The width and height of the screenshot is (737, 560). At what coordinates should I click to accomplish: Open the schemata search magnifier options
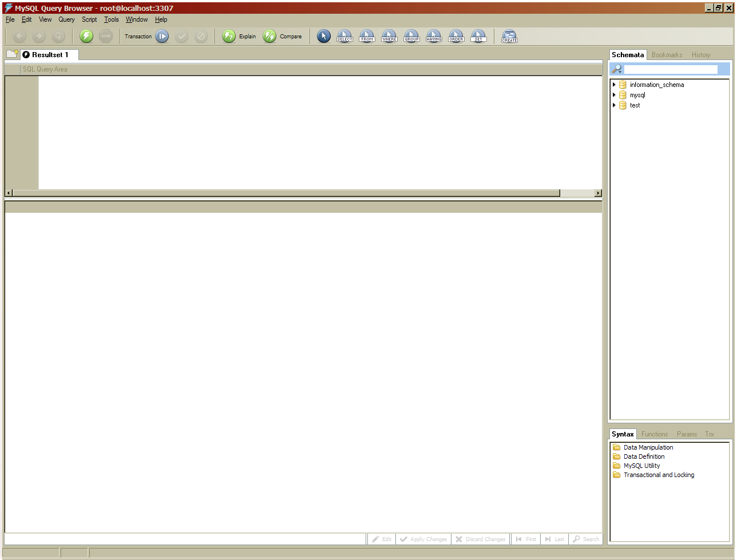click(x=617, y=69)
